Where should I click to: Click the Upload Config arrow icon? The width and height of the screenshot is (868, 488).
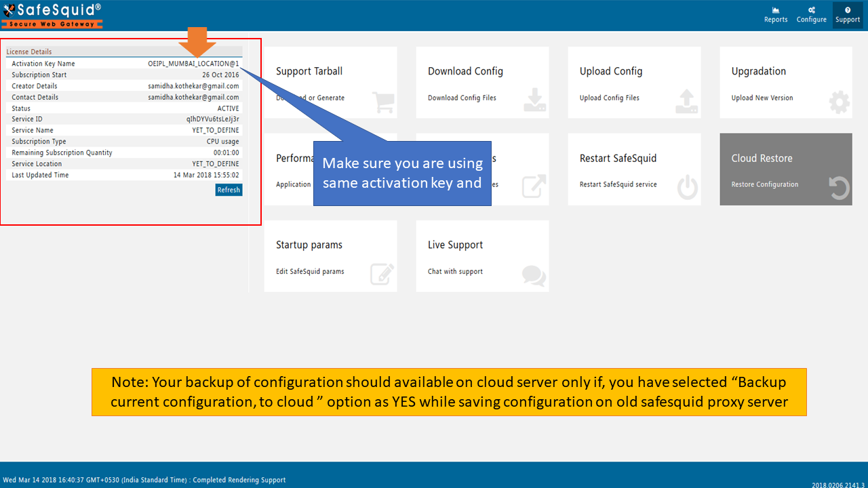[687, 100]
